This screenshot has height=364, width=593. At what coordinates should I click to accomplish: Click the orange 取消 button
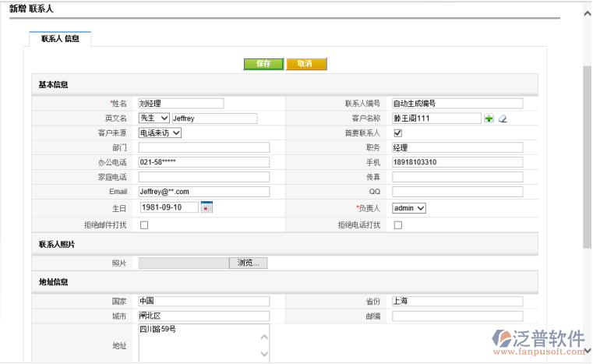coord(306,64)
